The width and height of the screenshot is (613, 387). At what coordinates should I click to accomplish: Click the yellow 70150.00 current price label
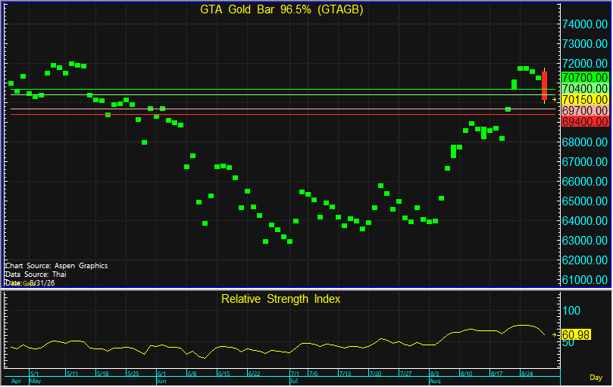(585, 99)
